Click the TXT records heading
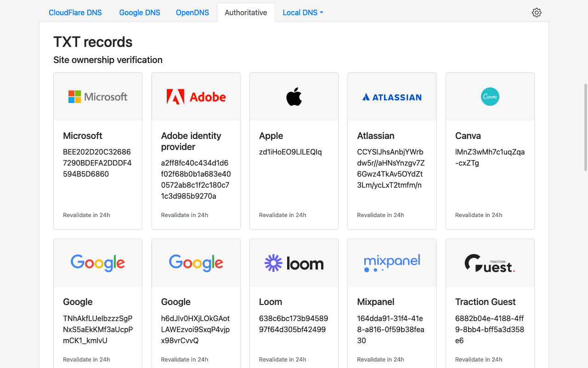Image resolution: width=588 pixels, height=368 pixels. 93,42
